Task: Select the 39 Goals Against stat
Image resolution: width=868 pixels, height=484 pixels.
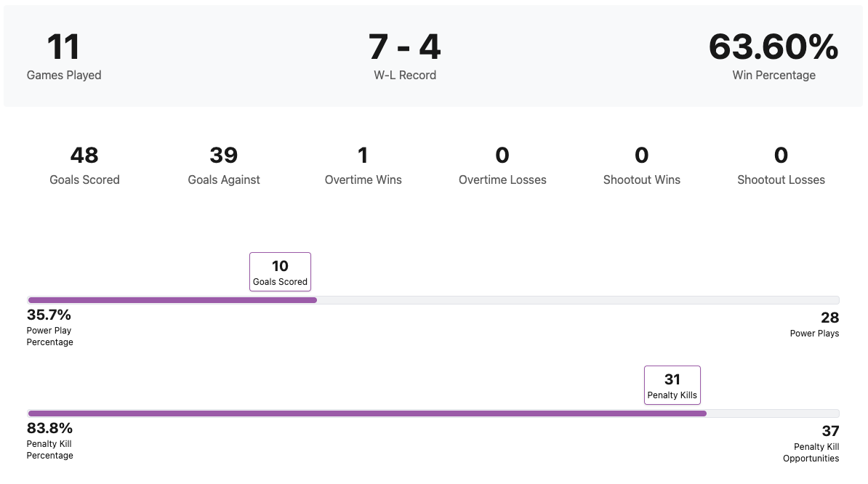Action: (x=224, y=156)
